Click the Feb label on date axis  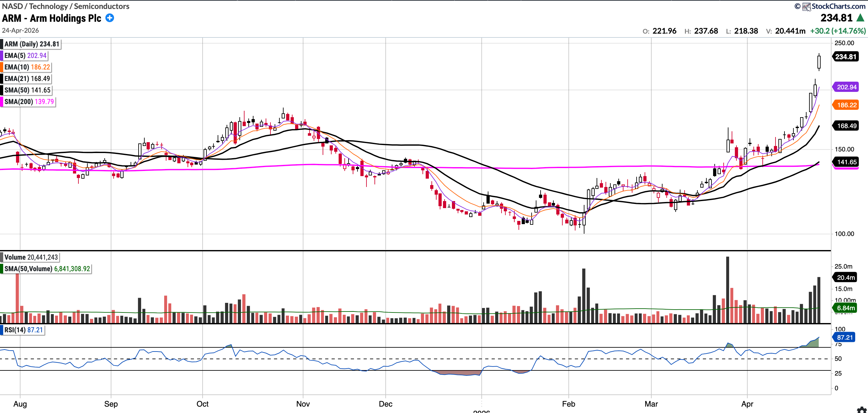568,404
